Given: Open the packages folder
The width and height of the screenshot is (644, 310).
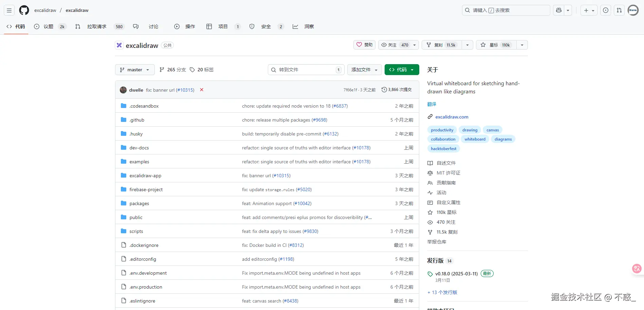Looking at the screenshot, I should [x=139, y=203].
